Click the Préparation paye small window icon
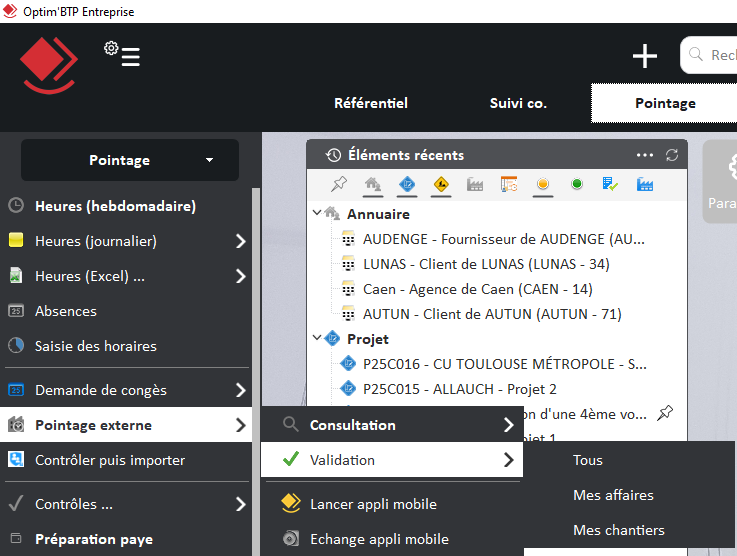Image resolution: width=737 pixels, height=556 pixels. 16,538
